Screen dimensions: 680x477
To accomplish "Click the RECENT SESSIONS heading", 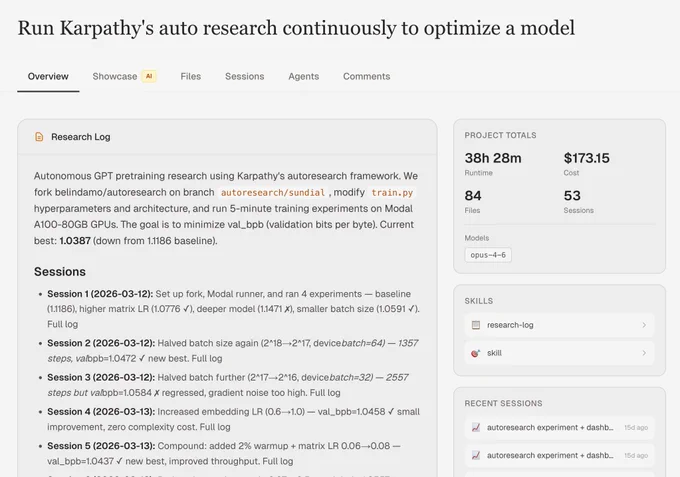I will (x=503, y=403).
